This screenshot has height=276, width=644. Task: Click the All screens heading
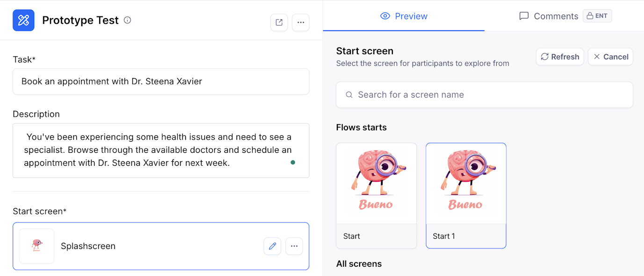(x=359, y=264)
